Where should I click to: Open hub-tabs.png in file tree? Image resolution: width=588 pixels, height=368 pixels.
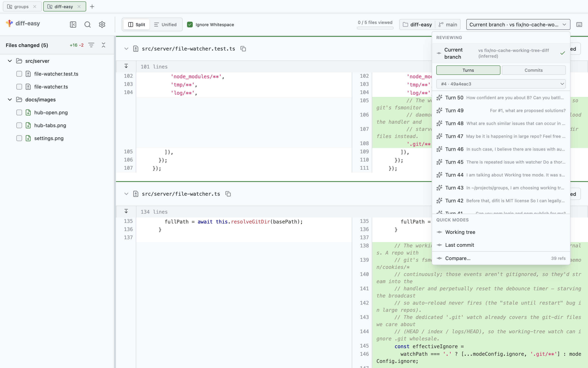pos(50,125)
